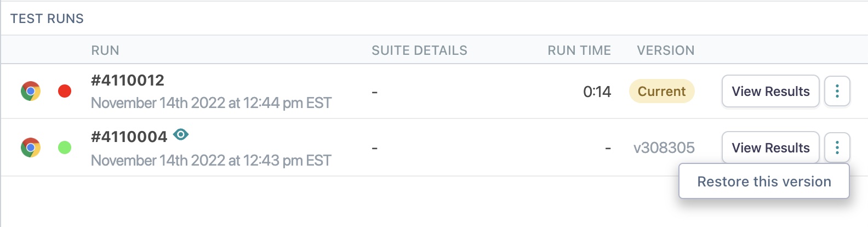Open run #4110012 link

click(x=128, y=81)
